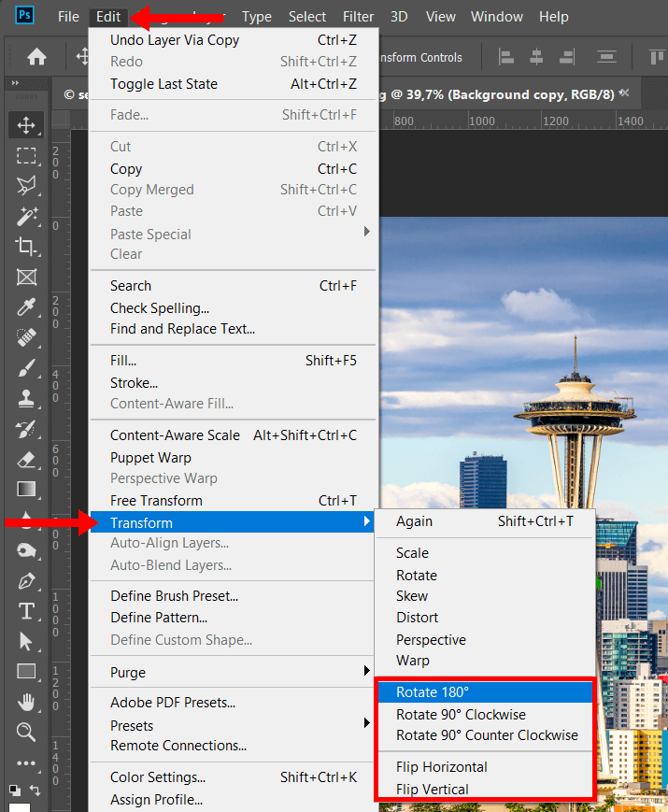Choose Puppet Warp
This screenshot has width=668, height=812.
pyautogui.click(x=233, y=457)
